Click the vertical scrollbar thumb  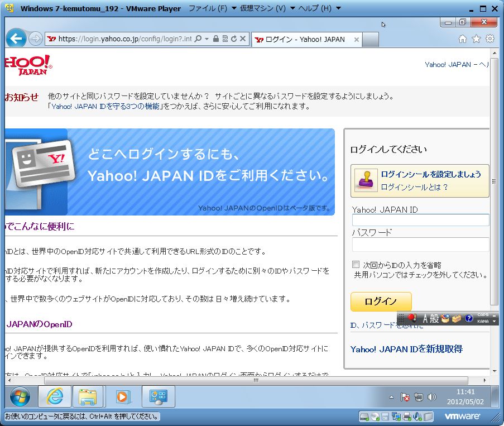tap(494, 181)
